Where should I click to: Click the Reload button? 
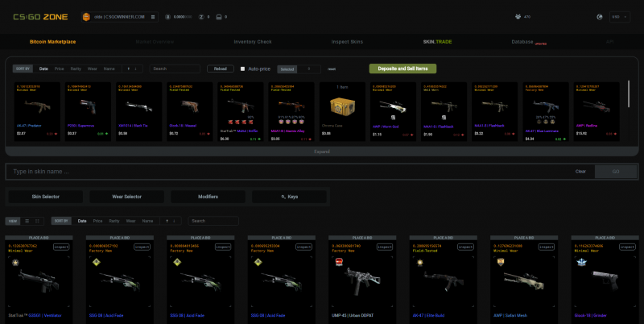pyautogui.click(x=220, y=69)
